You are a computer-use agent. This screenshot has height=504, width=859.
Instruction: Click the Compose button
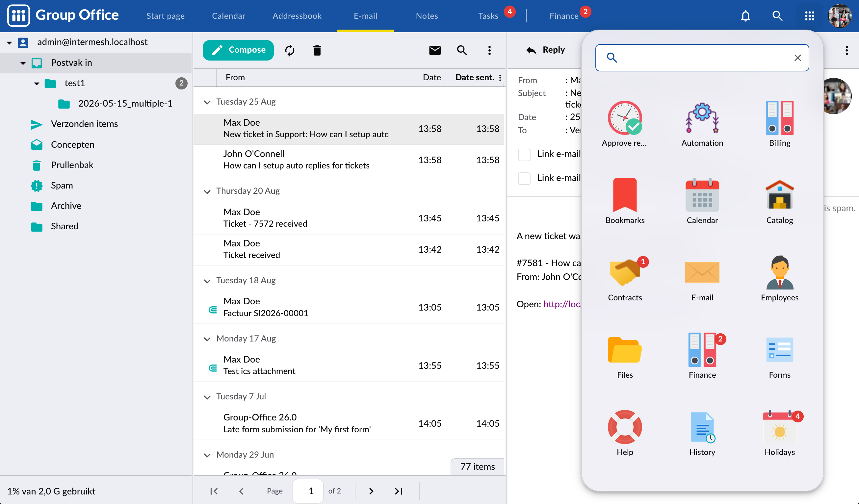click(238, 50)
